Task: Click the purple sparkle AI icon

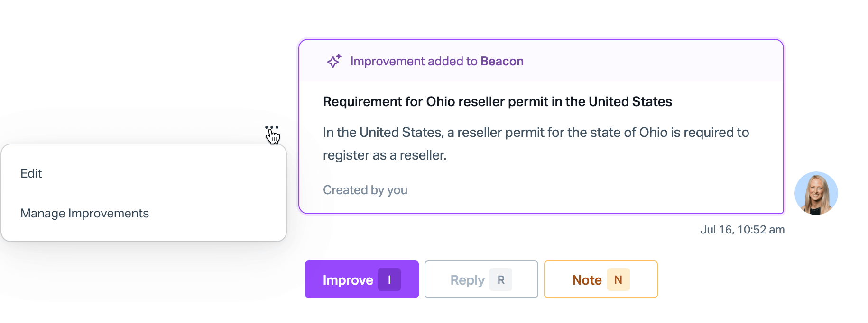Action: click(334, 61)
